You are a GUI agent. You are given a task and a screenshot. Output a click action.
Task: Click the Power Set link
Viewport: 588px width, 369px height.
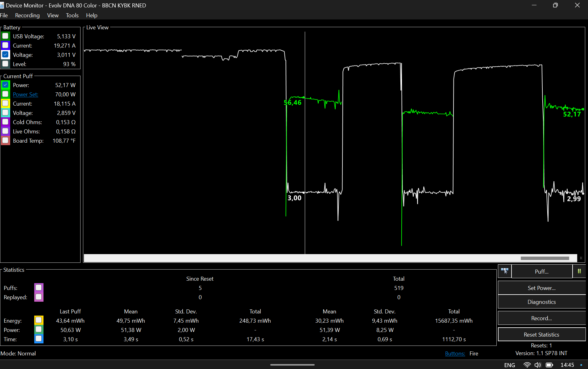coord(26,94)
